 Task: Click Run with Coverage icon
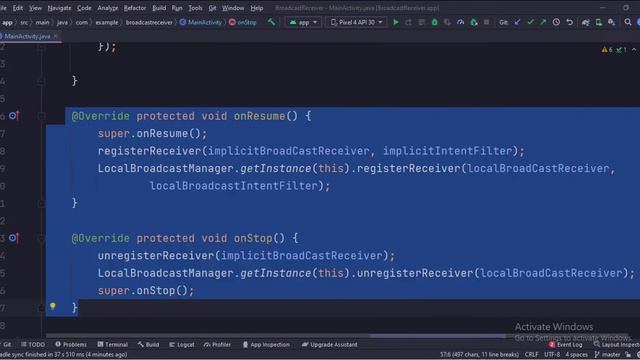pyautogui.click(x=447, y=22)
